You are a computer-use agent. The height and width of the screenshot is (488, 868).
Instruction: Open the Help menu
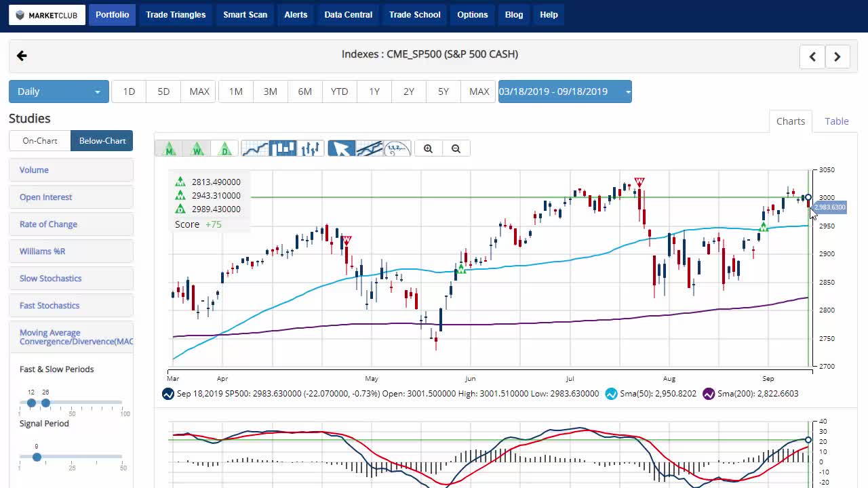click(x=549, y=15)
